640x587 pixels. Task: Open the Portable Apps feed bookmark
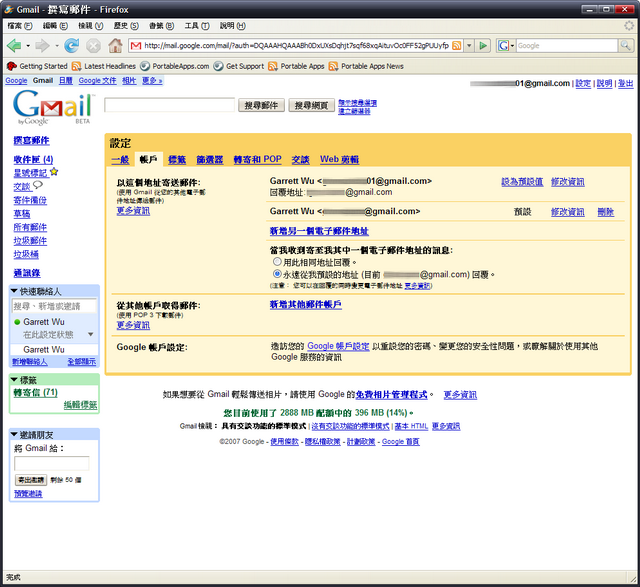pyautogui.click(x=296, y=66)
